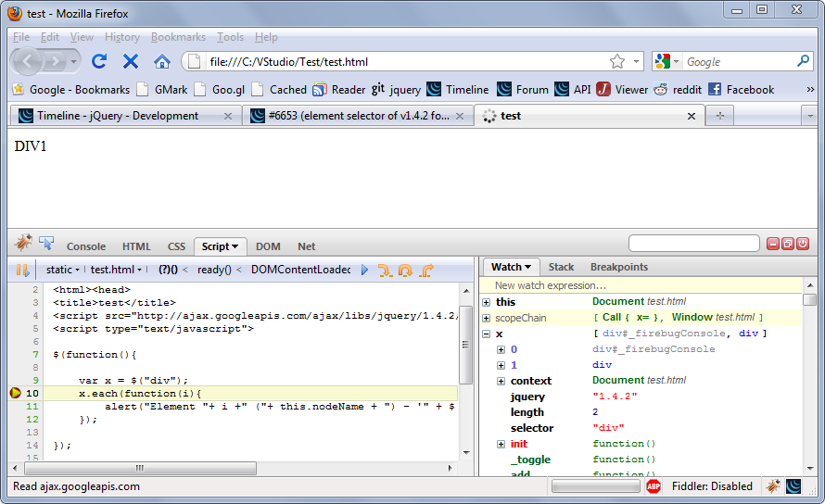Click the Adblock Plus status bar icon

click(x=654, y=486)
